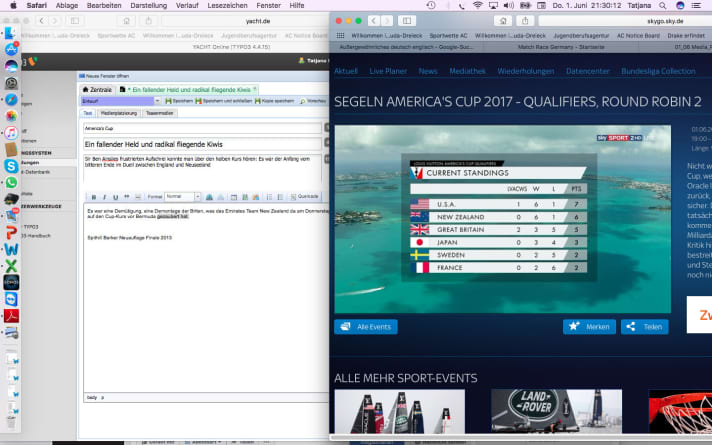The width and height of the screenshot is (712, 445).
Task: Insert quotation marks via editor toolbar
Action: (127, 197)
